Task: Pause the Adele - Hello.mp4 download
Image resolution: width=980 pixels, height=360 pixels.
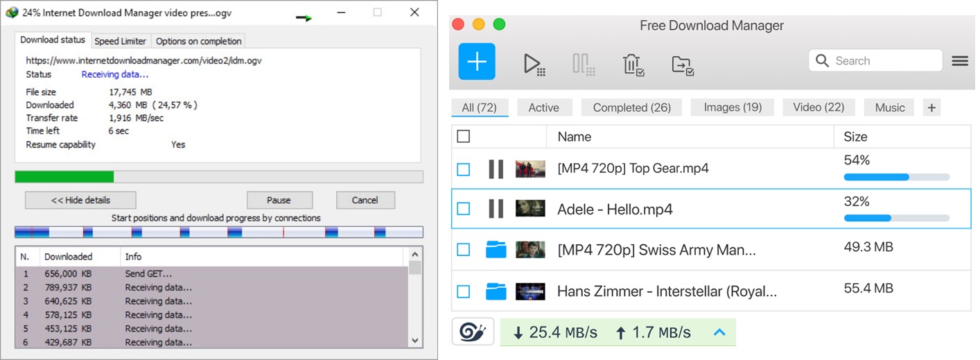Action: click(x=496, y=209)
